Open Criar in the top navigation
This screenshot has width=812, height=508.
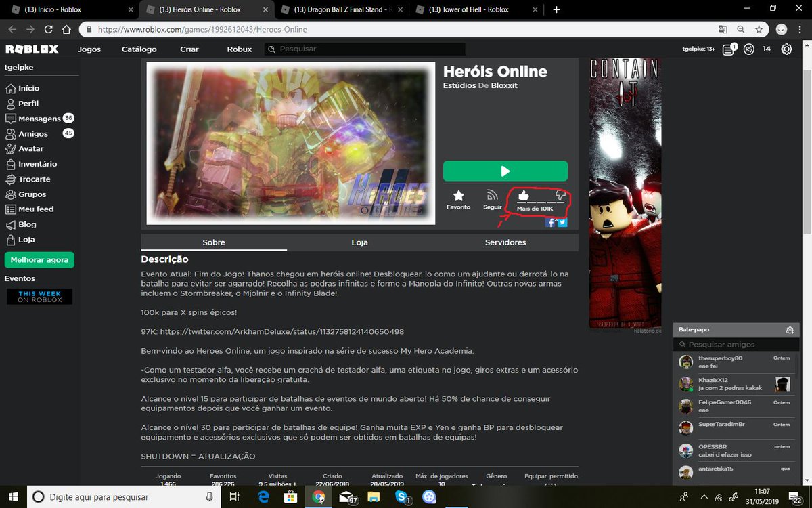point(189,49)
